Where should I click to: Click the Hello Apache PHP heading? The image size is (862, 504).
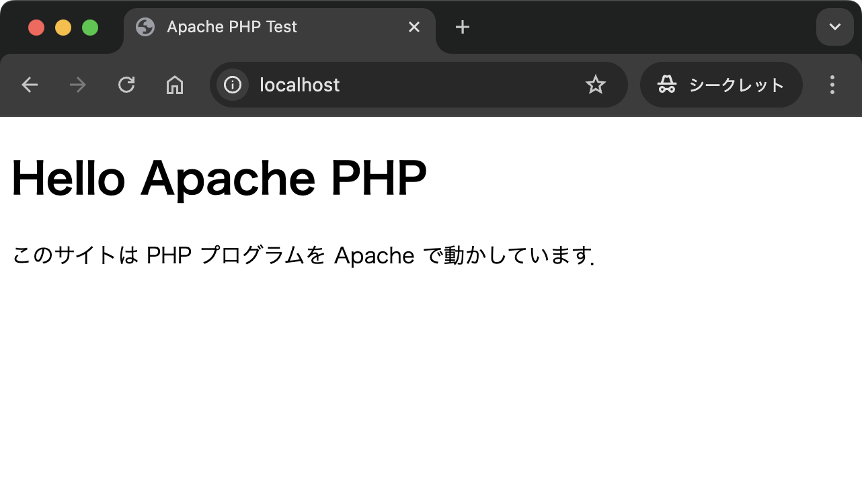pyautogui.click(x=219, y=178)
